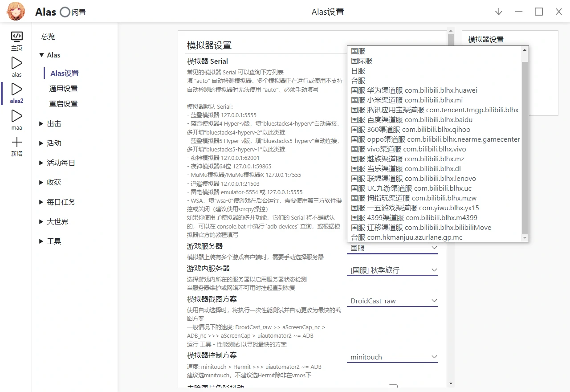Click the 新增 plus icon
The width and height of the screenshot is (570, 392).
[16, 143]
